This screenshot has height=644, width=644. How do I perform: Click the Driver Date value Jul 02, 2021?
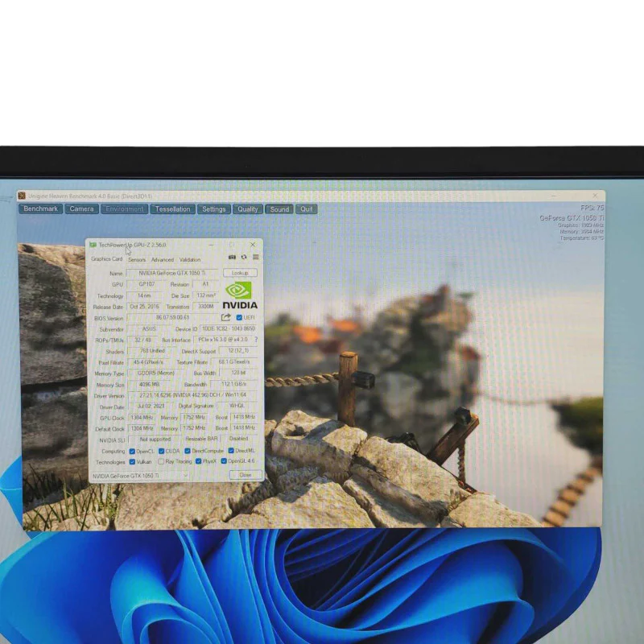(151, 406)
